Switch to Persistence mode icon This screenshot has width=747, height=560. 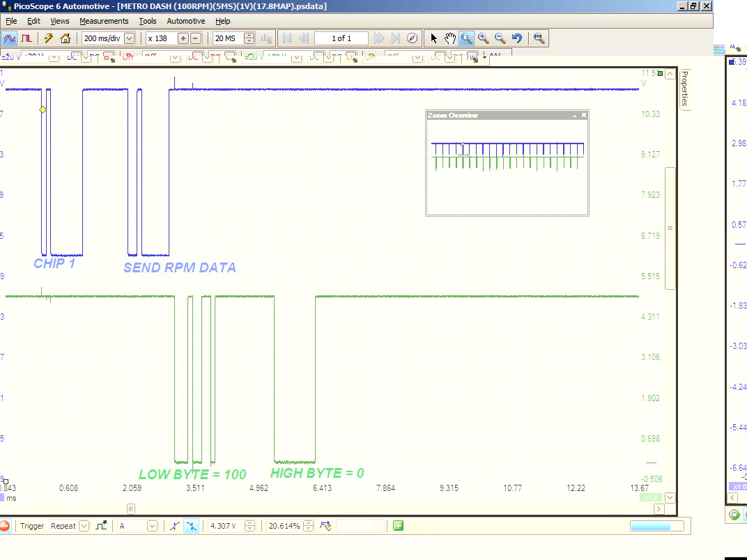tap(26, 38)
